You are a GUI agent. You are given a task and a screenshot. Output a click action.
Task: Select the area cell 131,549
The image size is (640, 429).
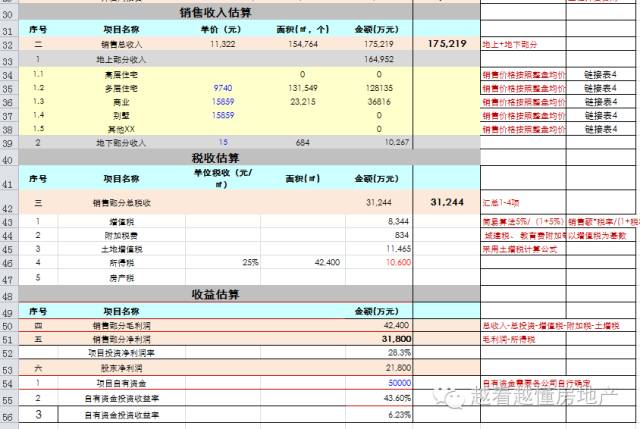303,88
